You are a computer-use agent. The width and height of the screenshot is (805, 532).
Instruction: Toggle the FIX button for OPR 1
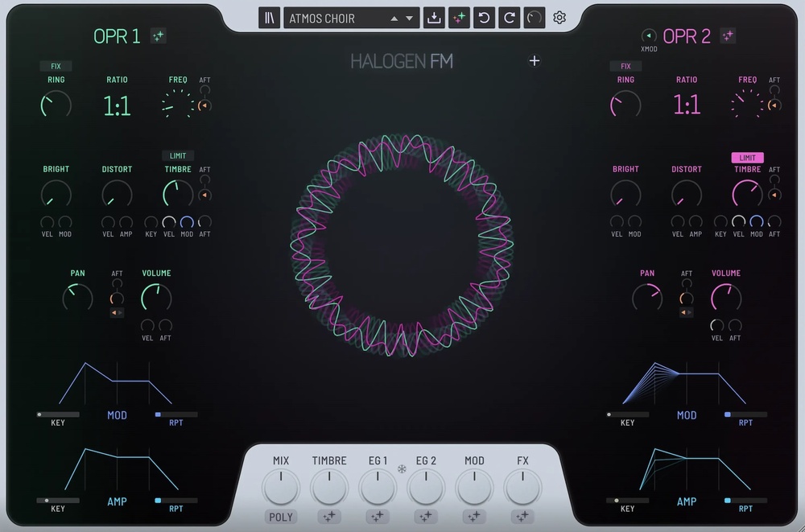coord(56,66)
